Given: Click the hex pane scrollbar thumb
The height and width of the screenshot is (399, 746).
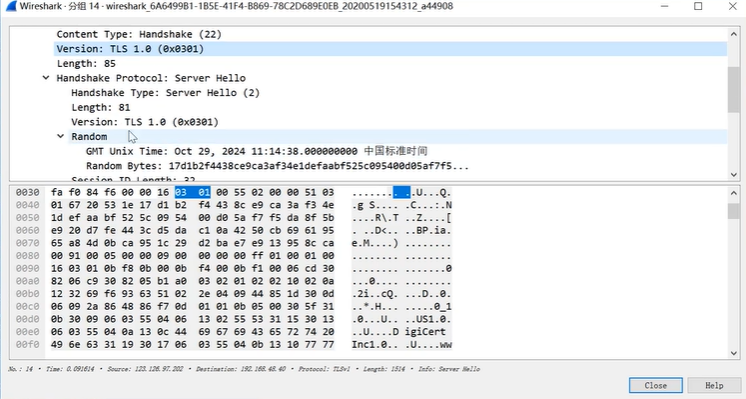Looking at the screenshot, I should click(x=733, y=210).
